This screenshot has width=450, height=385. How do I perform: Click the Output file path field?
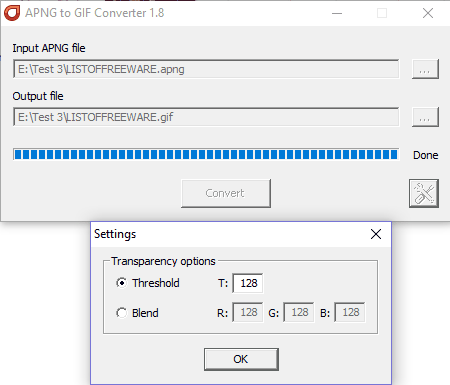pyautogui.click(x=206, y=117)
